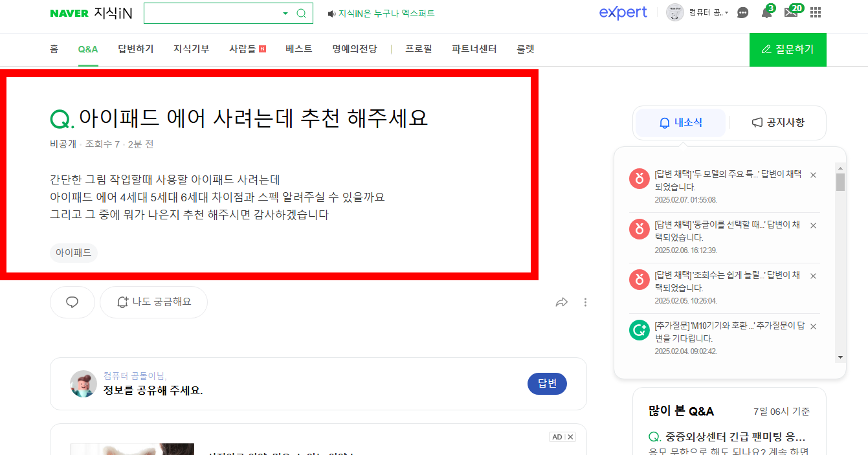The width and height of the screenshot is (868, 455).
Task: Click the red adoption icon dated 2025.02.06
Action: 640,229
